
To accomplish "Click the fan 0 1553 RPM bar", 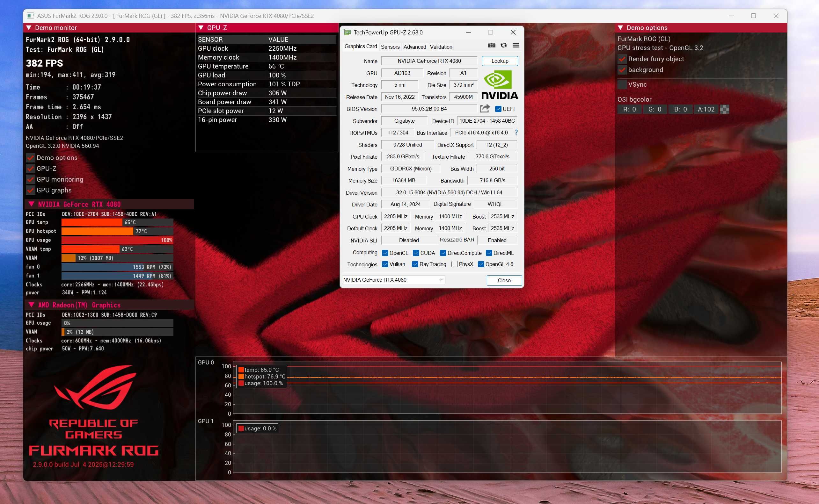I will click(117, 267).
